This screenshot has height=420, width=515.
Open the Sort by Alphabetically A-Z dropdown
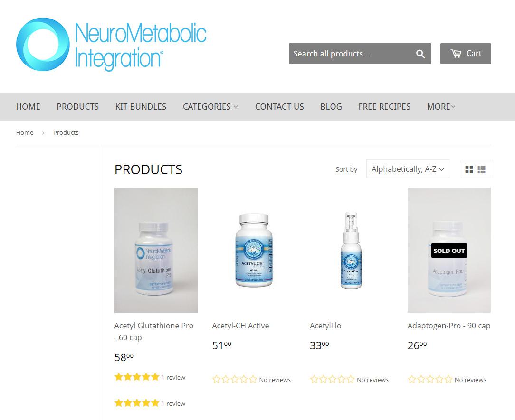408,169
